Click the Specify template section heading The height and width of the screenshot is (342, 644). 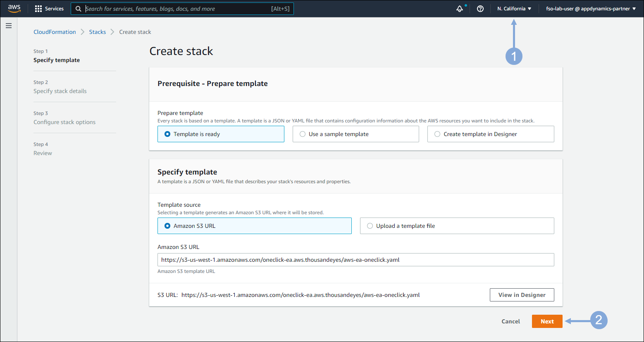[x=187, y=172]
